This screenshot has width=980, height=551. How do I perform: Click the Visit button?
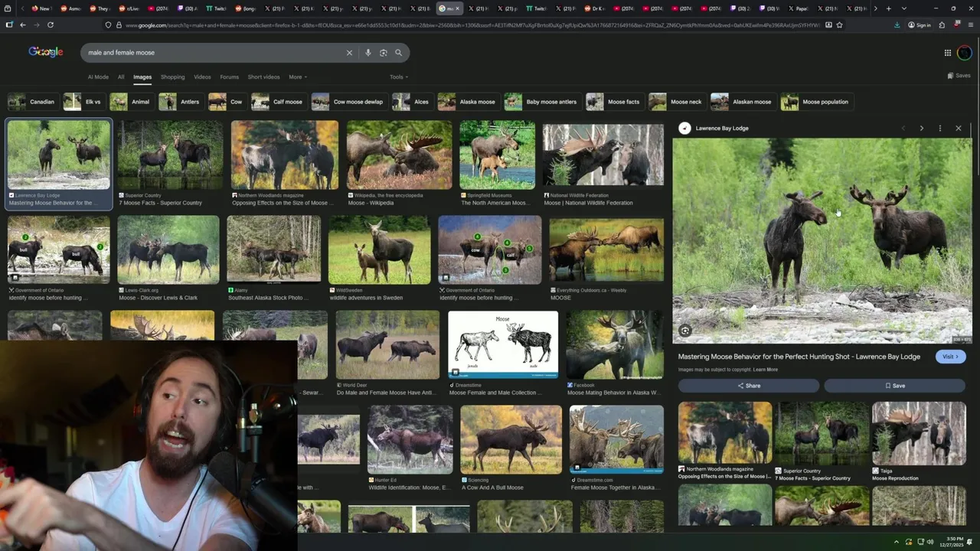(950, 357)
